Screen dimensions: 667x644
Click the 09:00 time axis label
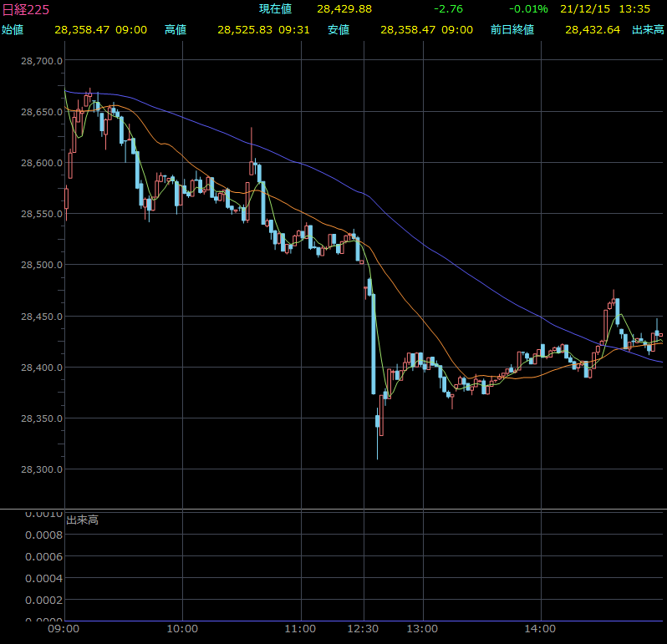click(x=64, y=629)
